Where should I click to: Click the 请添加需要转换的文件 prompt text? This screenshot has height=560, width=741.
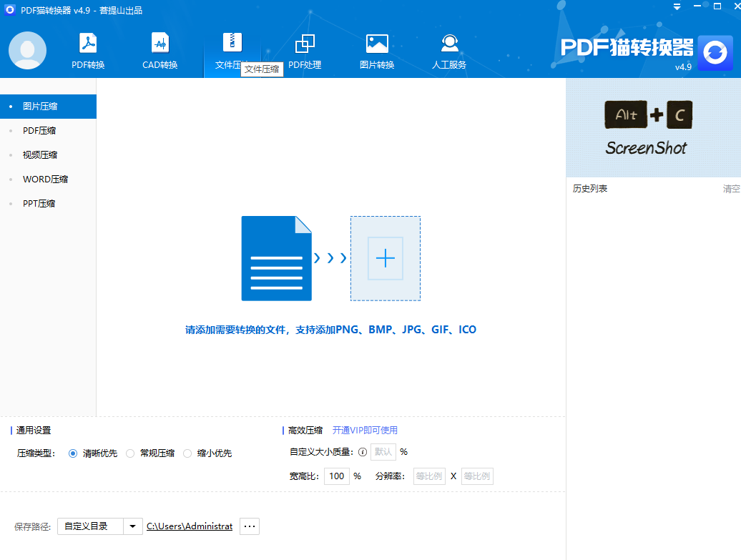click(x=330, y=330)
